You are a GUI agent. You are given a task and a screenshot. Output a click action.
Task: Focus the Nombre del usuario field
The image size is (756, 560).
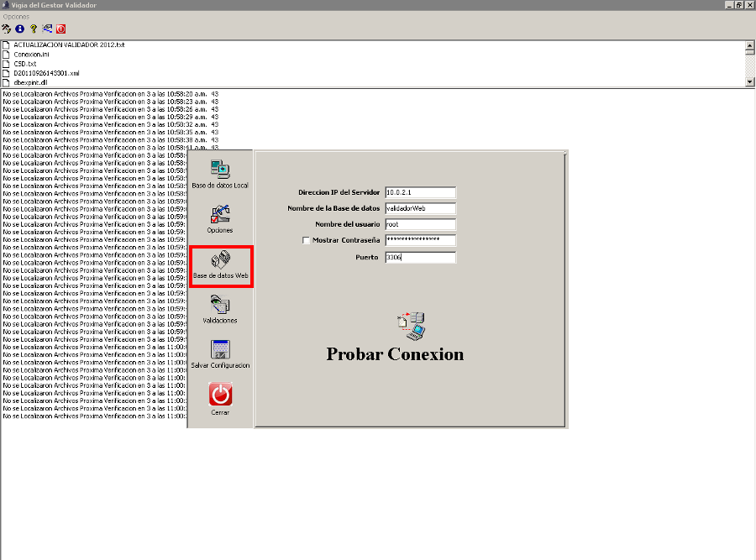click(x=420, y=224)
